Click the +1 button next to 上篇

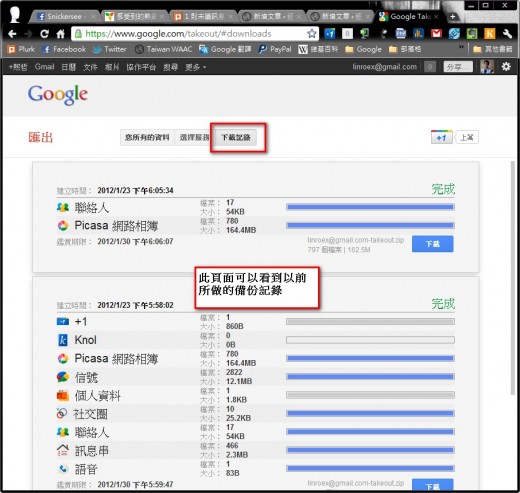[441, 137]
